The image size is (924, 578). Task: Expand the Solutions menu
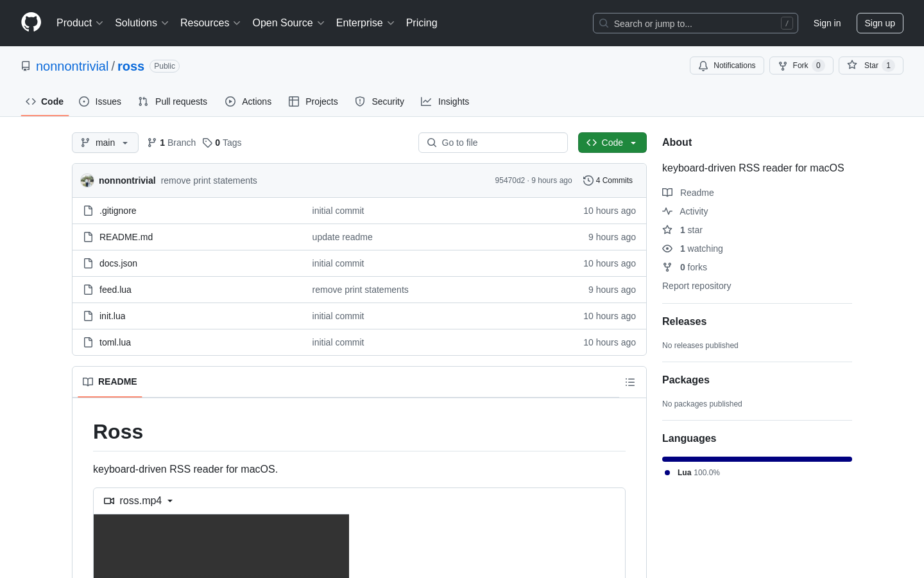pyautogui.click(x=142, y=23)
